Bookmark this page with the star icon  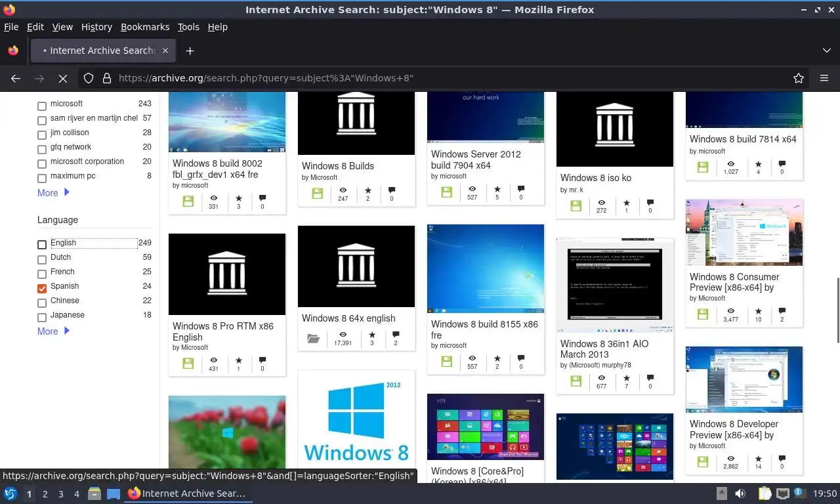tap(799, 78)
